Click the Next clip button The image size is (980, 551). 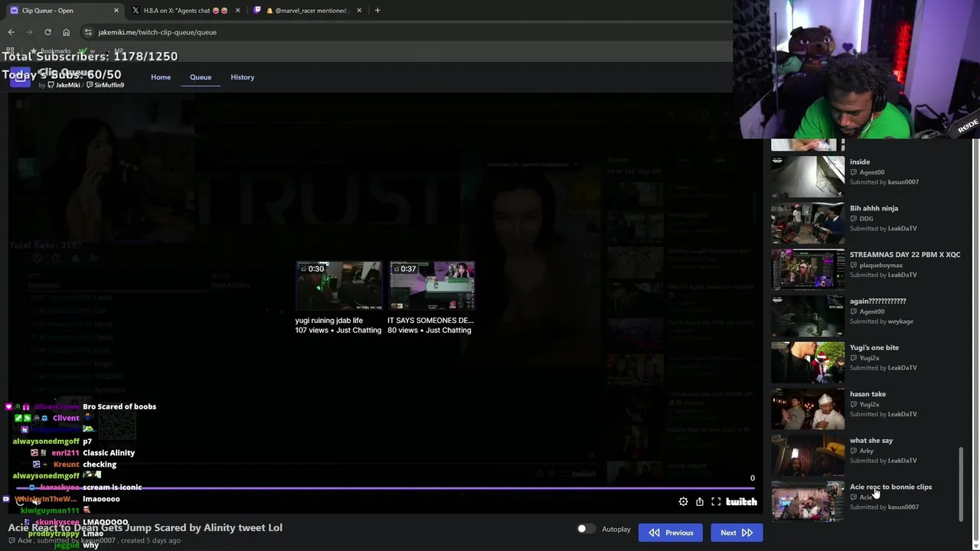click(737, 533)
